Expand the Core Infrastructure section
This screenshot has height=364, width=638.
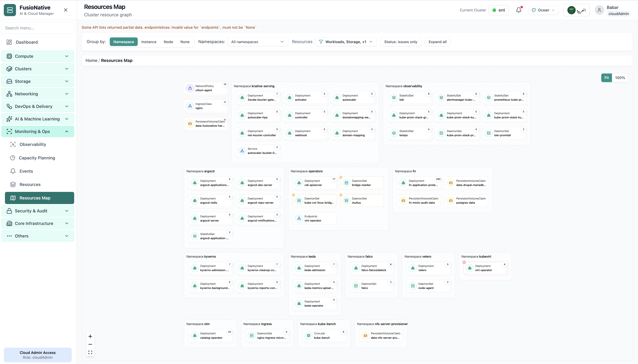[x=38, y=223]
